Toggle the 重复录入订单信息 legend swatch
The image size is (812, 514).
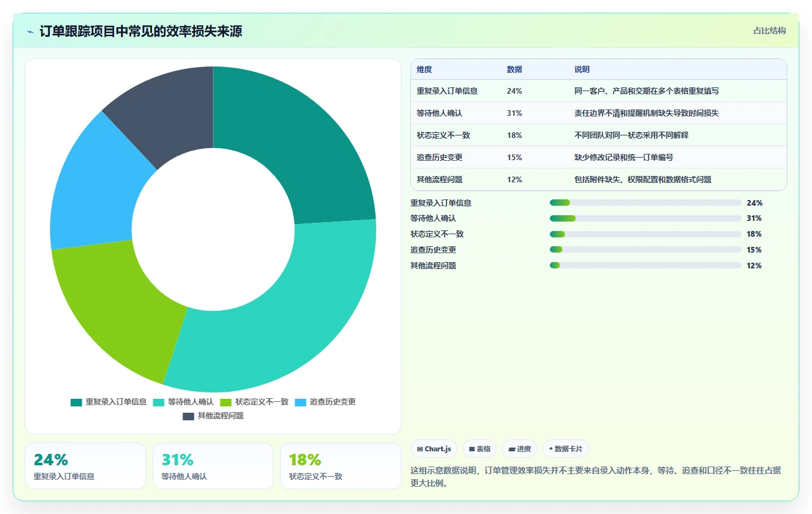pos(77,402)
